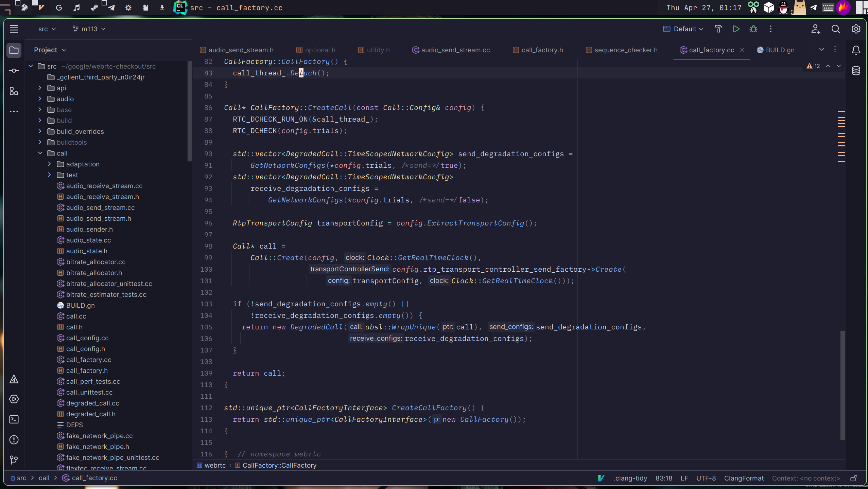
Task: Click the call breadcrumb in navigation bar
Action: 44,478
